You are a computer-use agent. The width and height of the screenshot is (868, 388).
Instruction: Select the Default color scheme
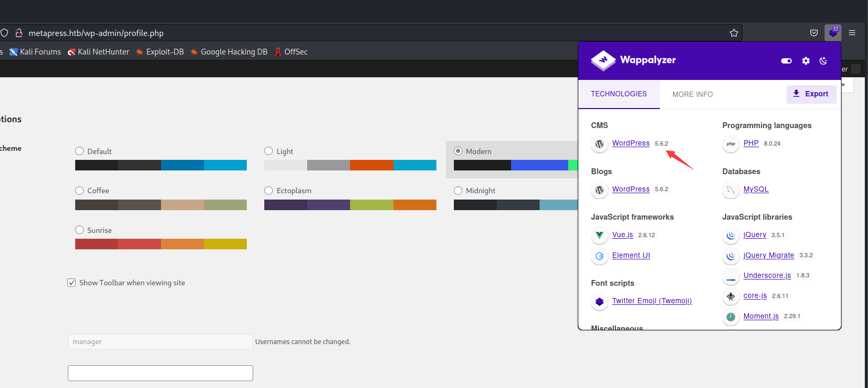click(x=79, y=151)
